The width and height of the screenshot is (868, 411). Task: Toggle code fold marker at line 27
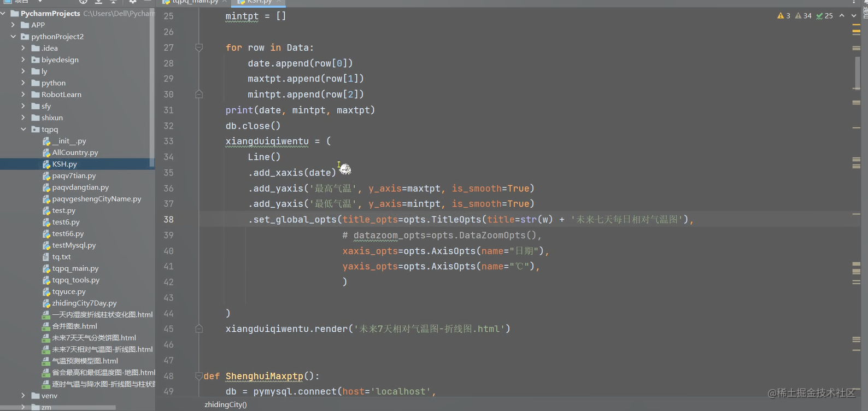[199, 48]
